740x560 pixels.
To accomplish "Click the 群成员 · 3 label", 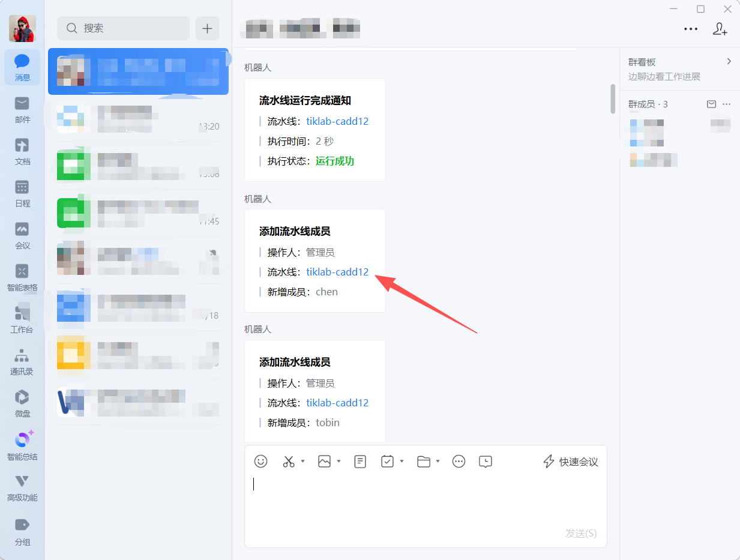I will (x=648, y=104).
